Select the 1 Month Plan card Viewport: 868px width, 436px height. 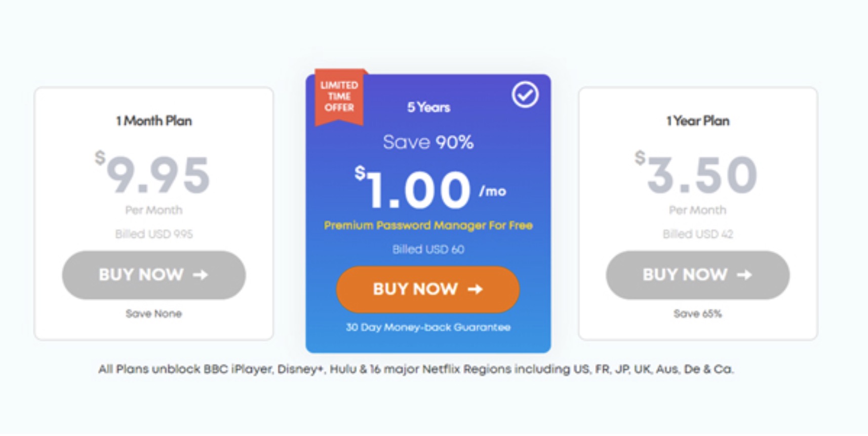click(153, 211)
